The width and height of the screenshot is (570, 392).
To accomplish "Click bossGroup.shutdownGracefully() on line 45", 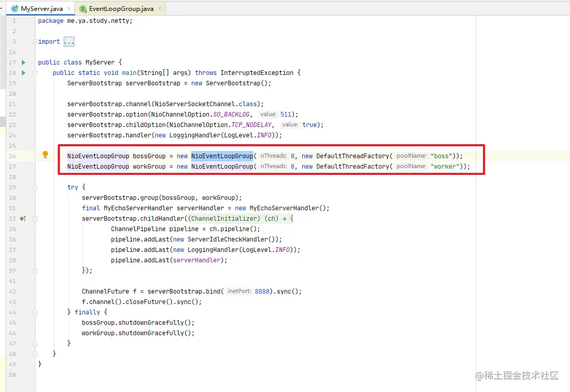I will 138,323.
